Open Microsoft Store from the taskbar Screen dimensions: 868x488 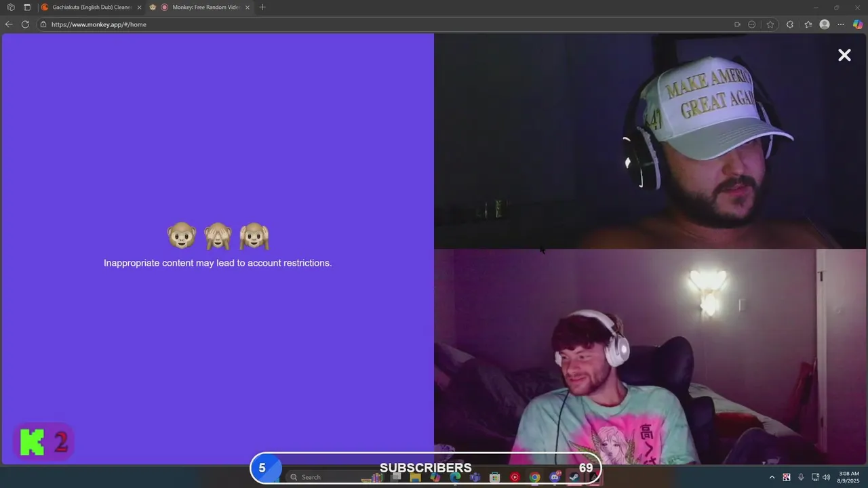pos(495,477)
